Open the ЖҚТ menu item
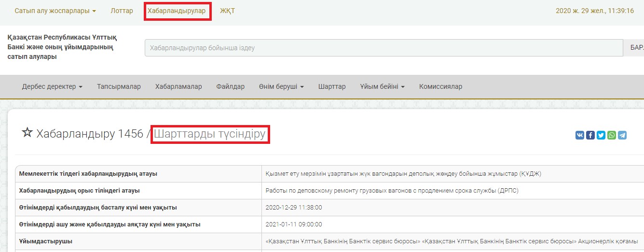644x252 pixels. 227,11
